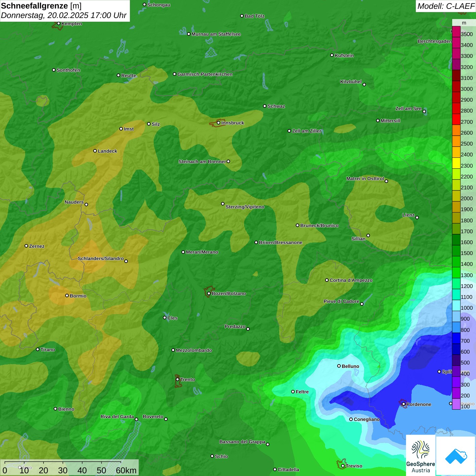Click the 'Schio' label
The width and height of the screenshot is (476, 476).
[222, 456]
